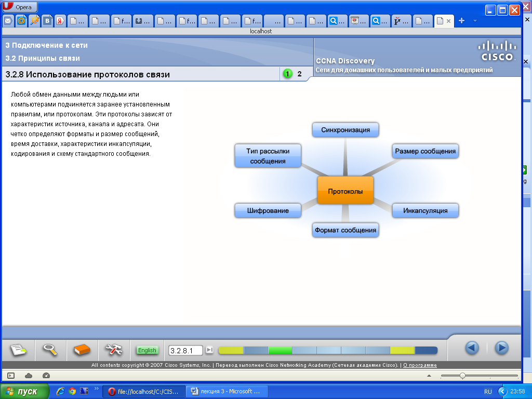This screenshot has height=399, width=532.
Task: Expand hidden system tray icons arrow
Action: pos(502,392)
